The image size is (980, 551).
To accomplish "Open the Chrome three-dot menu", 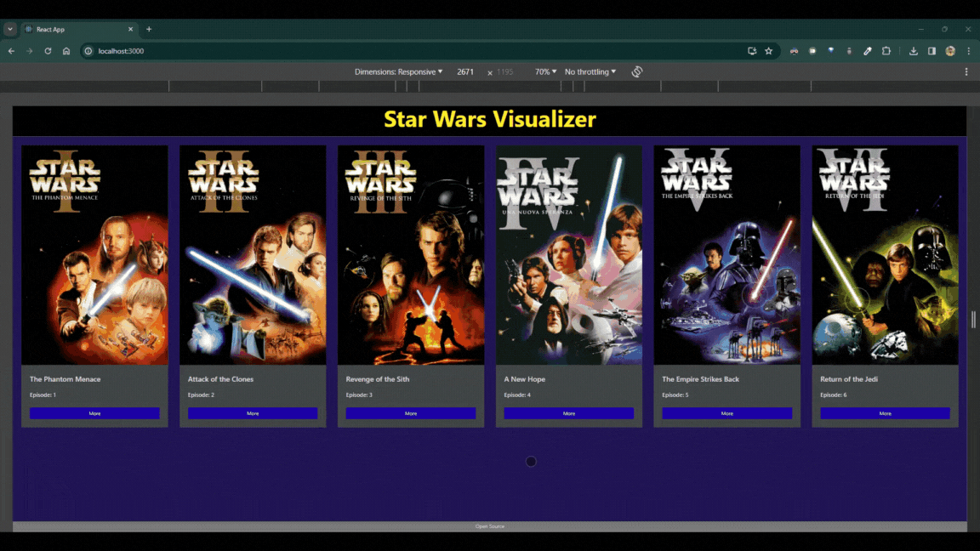I will [969, 51].
